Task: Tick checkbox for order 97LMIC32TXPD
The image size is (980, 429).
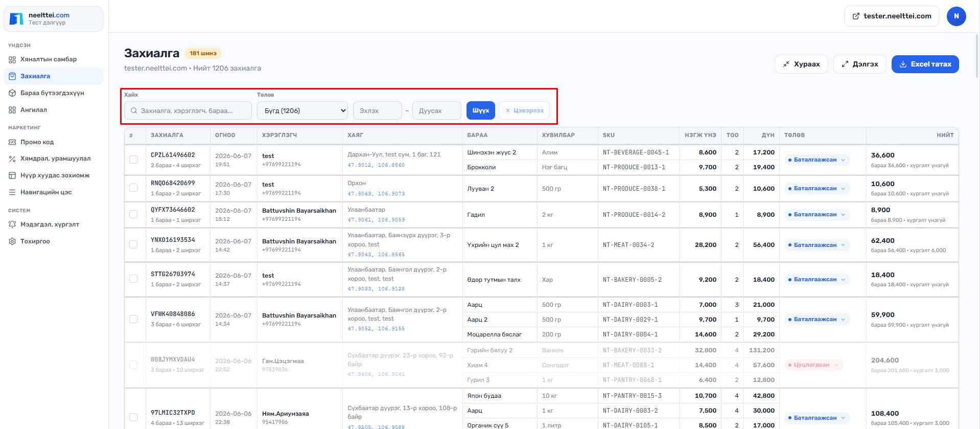Action: [x=133, y=417]
